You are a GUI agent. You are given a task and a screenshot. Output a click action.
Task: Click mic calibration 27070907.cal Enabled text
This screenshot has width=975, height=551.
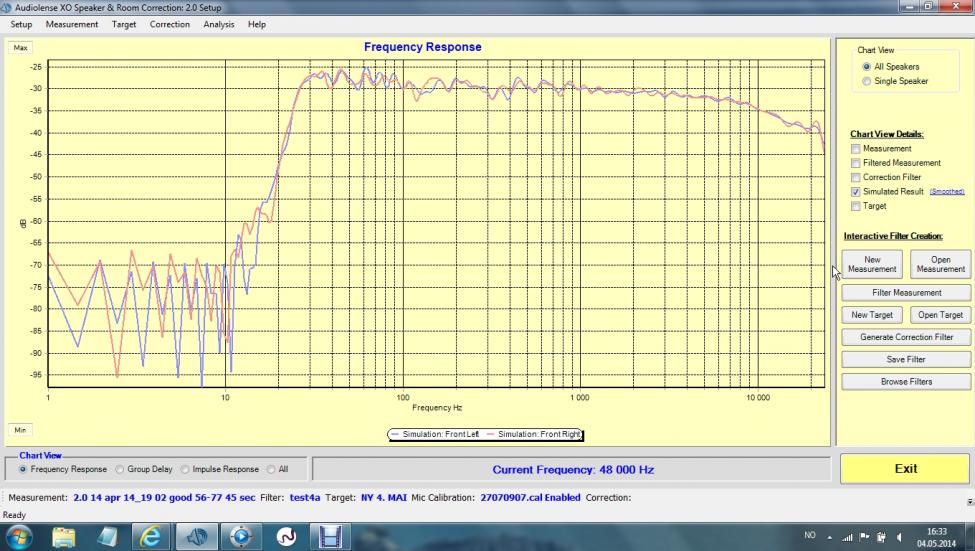coord(530,498)
